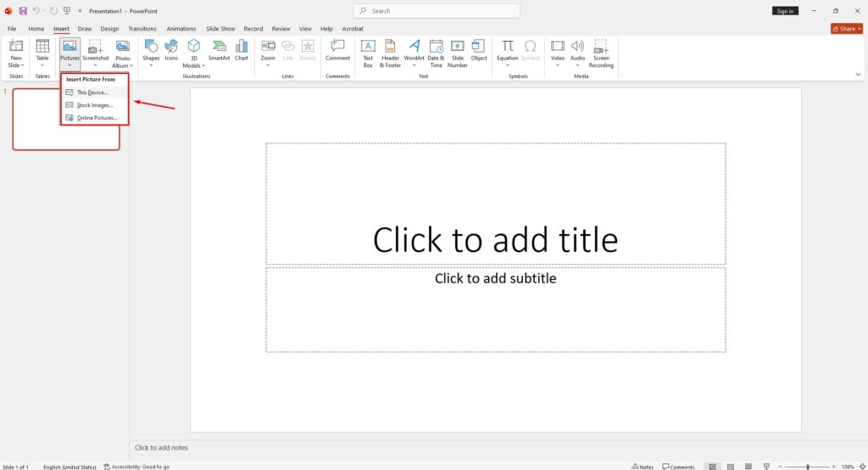Image resolution: width=868 pixels, height=470 pixels.
Task: Open the Video dropdown arrow
Action: [558, 65]
